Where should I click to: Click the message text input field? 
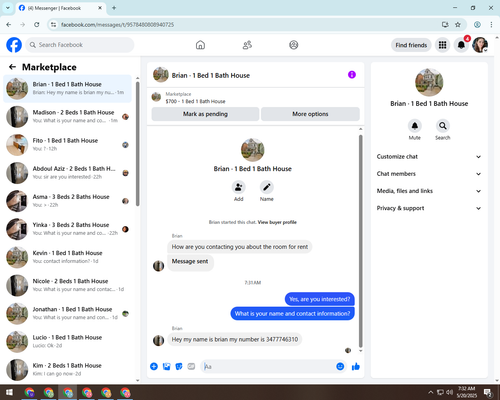point(269,367)
